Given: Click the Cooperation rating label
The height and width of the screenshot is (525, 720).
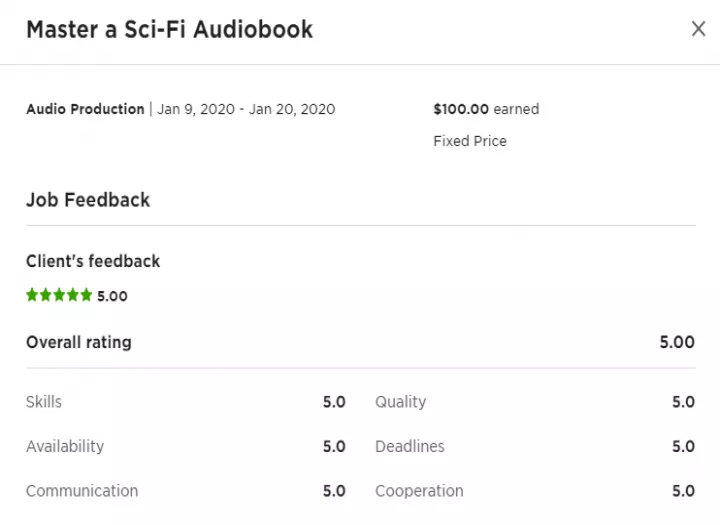Looking at the screenshot, I should [419, 491].
